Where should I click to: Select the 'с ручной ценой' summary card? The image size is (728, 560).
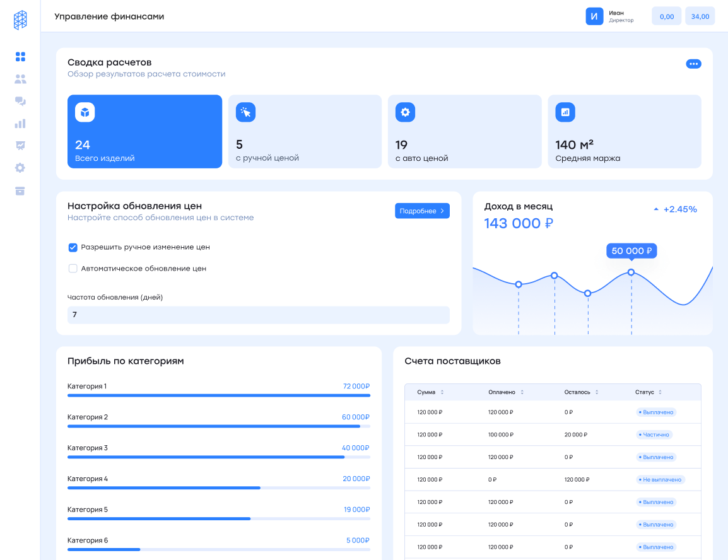[x=305, y=131]
